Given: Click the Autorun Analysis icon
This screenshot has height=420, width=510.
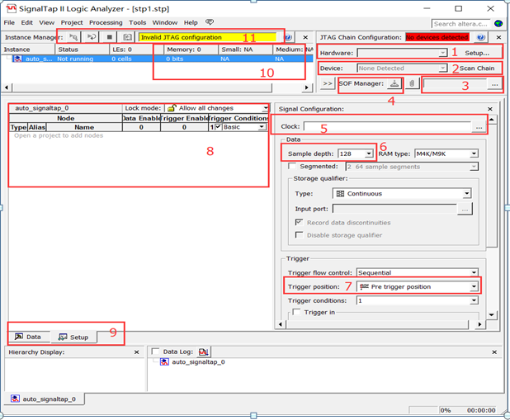Looking at the screenshot, I should [92, 37].
